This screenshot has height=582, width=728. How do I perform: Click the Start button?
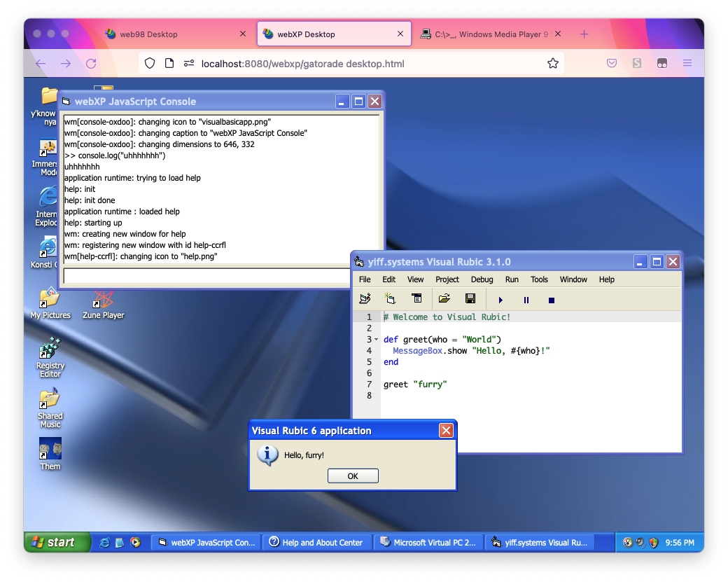58,542
